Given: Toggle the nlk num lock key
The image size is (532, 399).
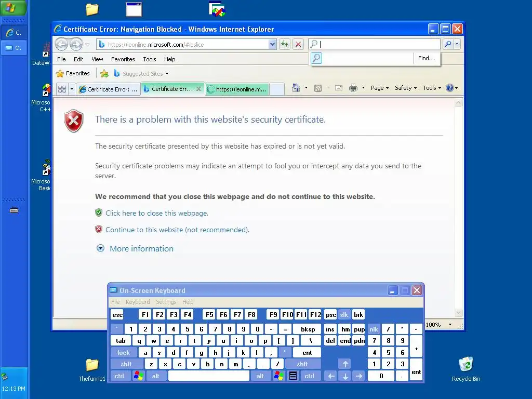Looking at the screenshot, I should (374, 329).
